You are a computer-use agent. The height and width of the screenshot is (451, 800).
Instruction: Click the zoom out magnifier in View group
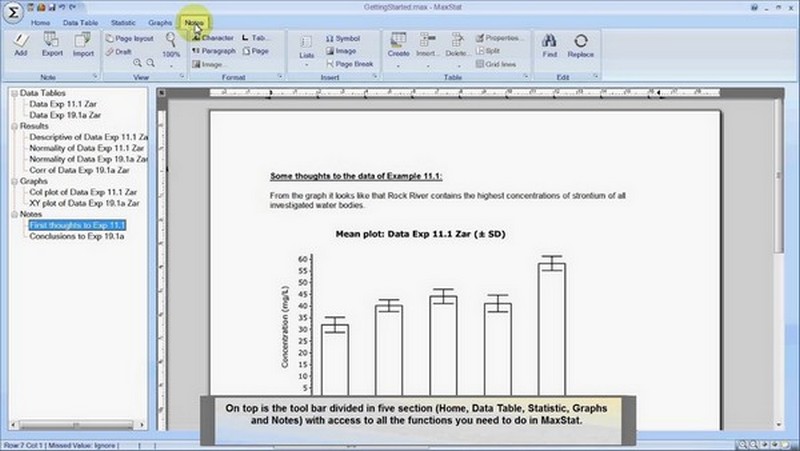pos(151,63)
